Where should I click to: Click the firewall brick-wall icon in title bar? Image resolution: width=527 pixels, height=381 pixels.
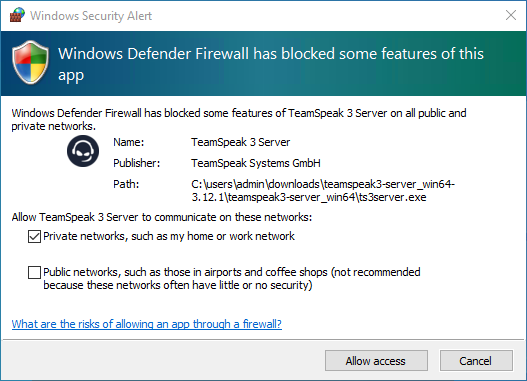(17, 15)
